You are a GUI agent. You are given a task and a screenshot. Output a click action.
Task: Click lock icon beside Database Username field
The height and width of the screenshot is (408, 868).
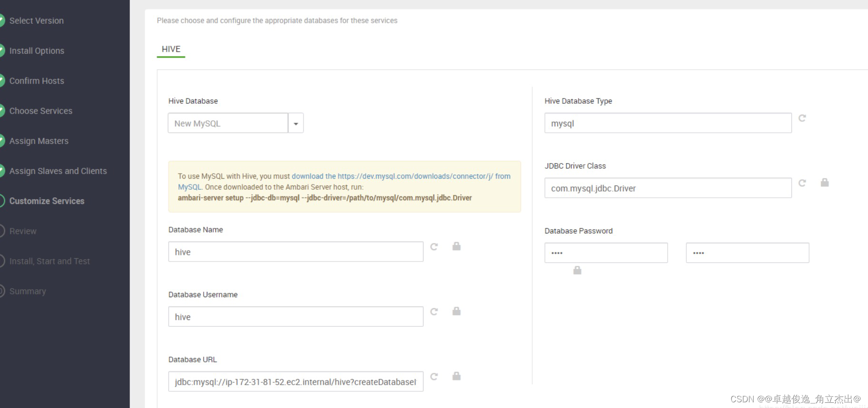pyautogui.click(x=456, y=311)
